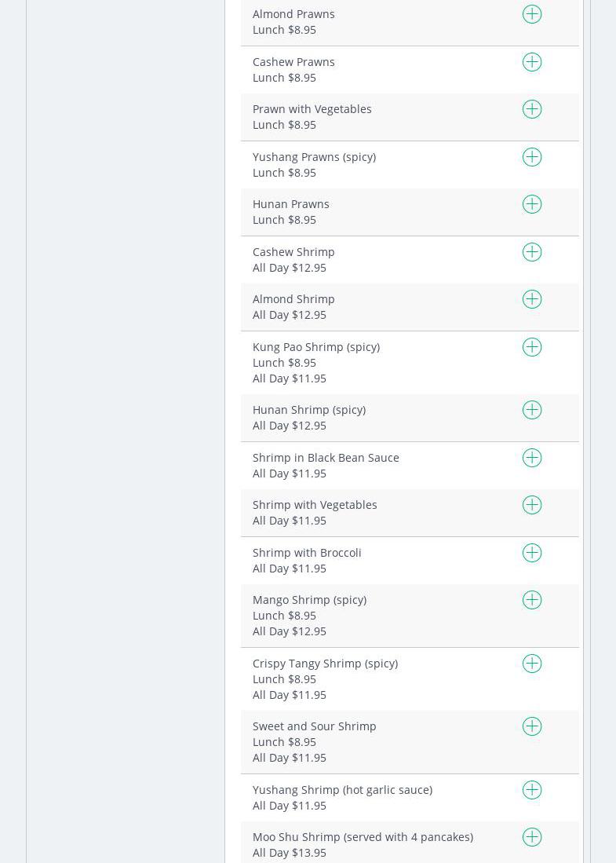This screenshot has width=616, height=863.
Task: Click plus for Crispy Tangy Shrimp
Action: 532,664
